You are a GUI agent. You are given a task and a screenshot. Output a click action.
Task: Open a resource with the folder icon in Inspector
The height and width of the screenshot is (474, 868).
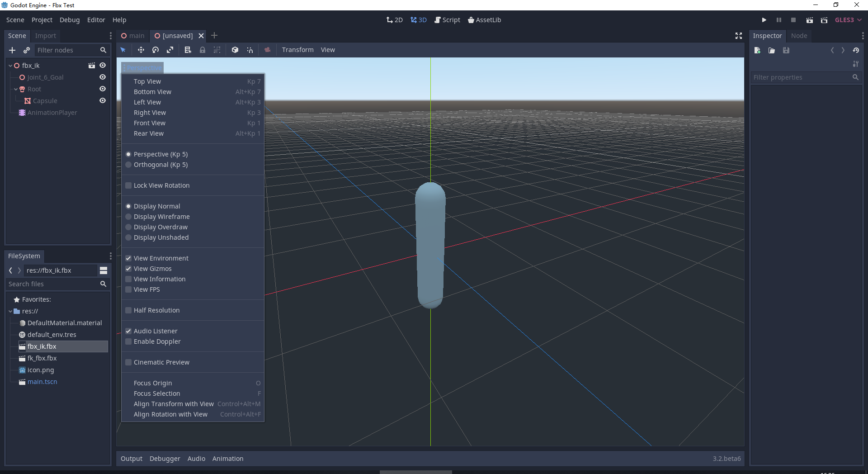771,50
